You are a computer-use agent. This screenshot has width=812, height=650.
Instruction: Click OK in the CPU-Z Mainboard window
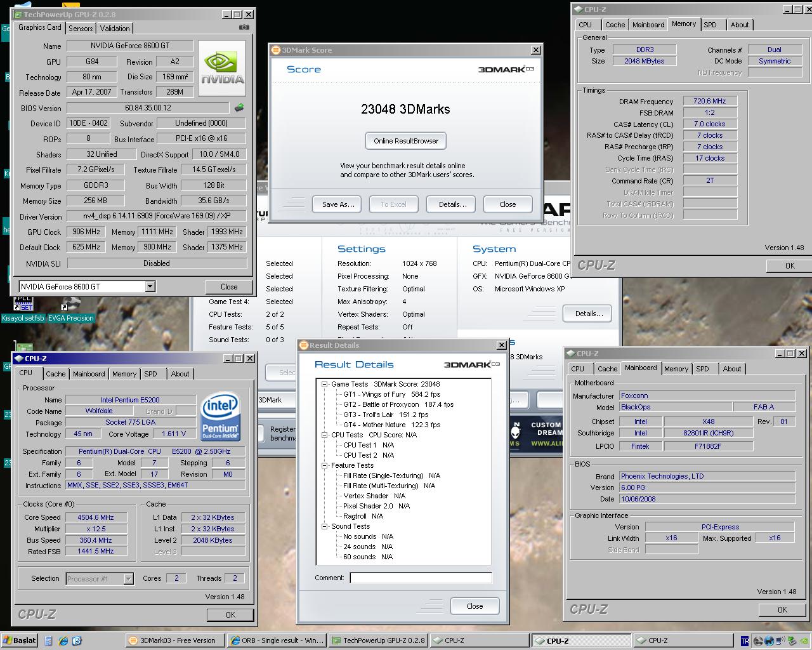pos(782,609)
